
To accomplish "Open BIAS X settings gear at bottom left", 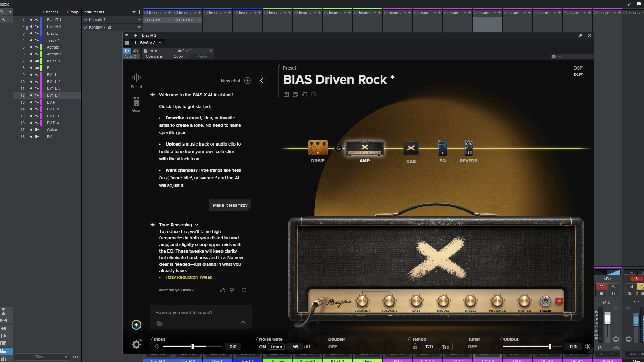I will [x=136, y=344].
